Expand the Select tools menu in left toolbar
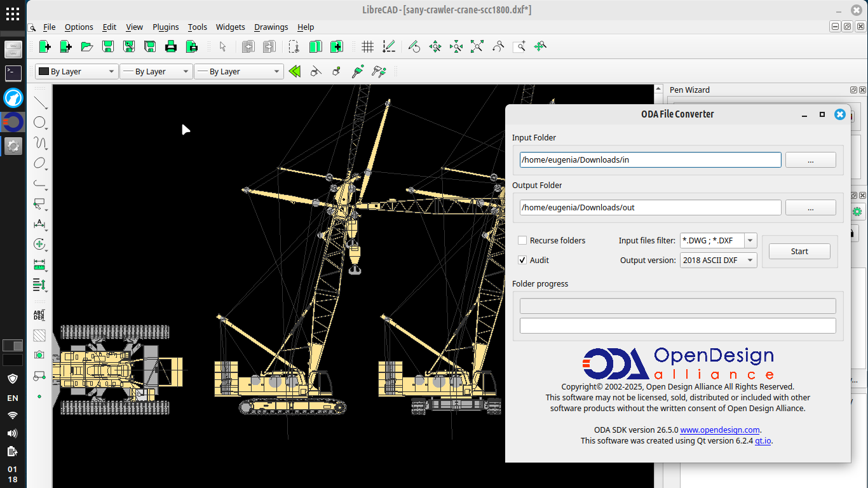This screenshot has width=868, height=488. tap(40, 204)
